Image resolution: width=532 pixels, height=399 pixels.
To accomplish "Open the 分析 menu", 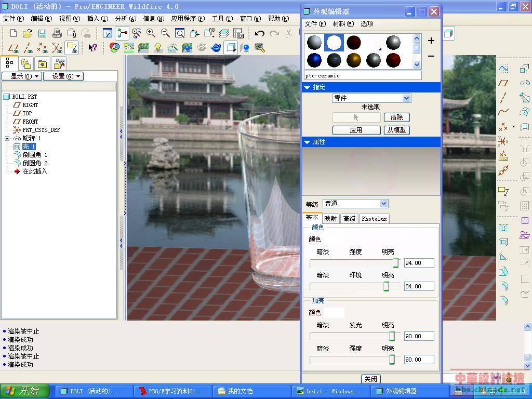I will 125,19.
